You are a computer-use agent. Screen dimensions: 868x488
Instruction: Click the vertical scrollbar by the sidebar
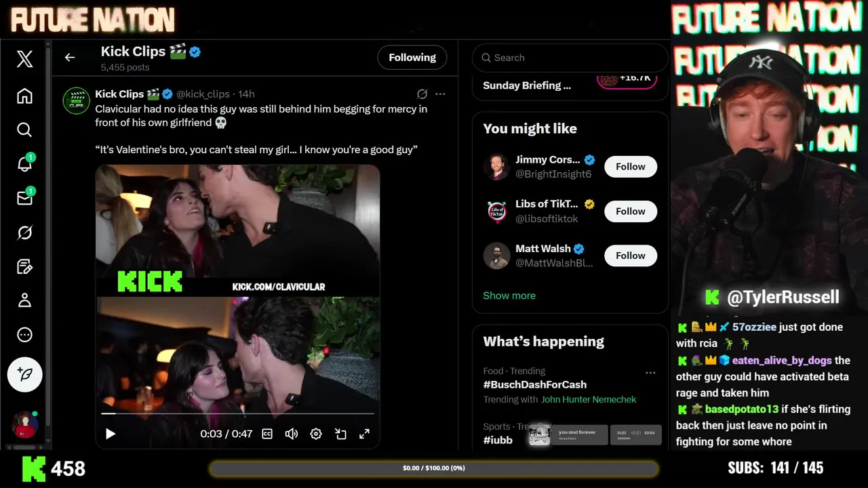point(48,244)
